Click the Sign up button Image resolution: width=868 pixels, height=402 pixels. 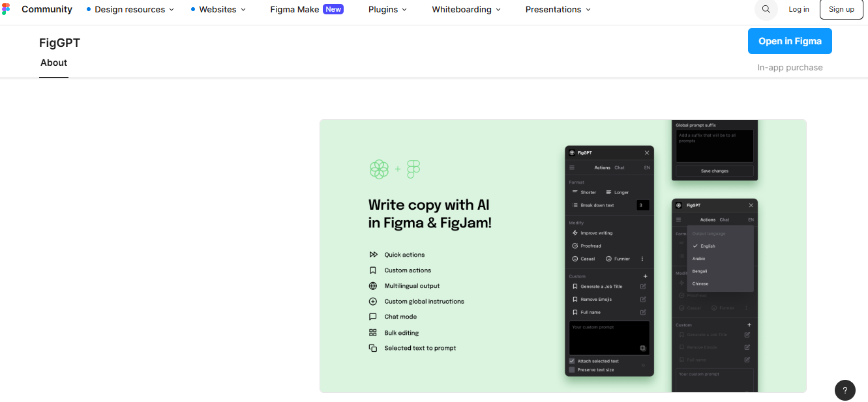click(841, 9)
